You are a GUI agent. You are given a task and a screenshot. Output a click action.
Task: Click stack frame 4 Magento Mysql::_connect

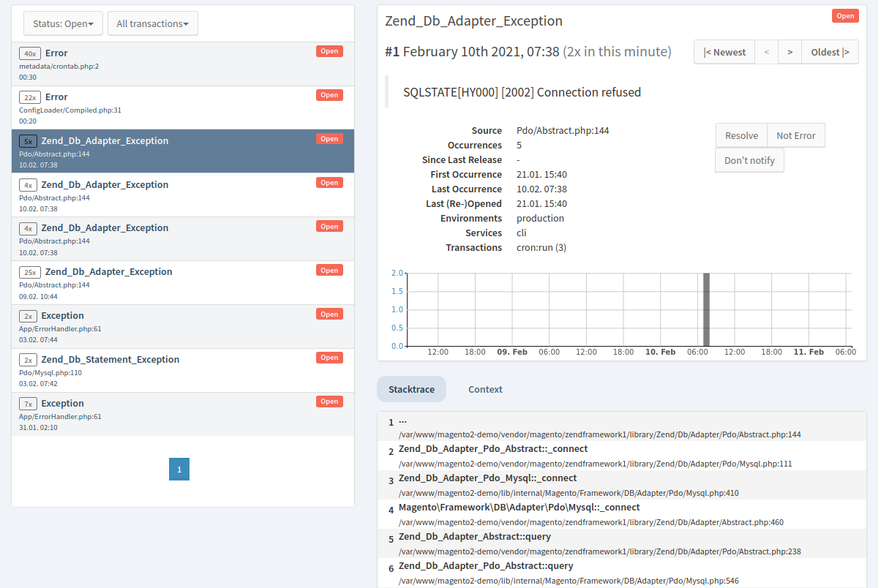click(x=622, y=514)
